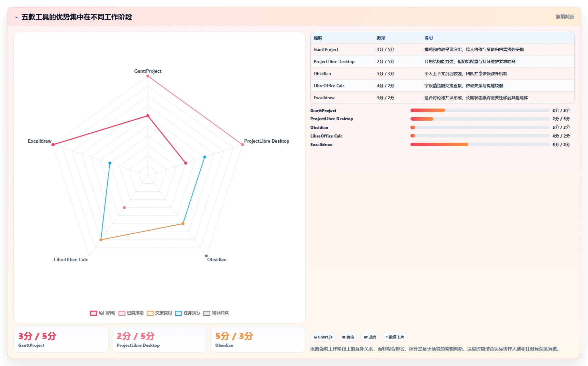Click the GanttProject radar axis label
Image resolution: width=588 pixels, height=366 pixels.
click(148, 71)
